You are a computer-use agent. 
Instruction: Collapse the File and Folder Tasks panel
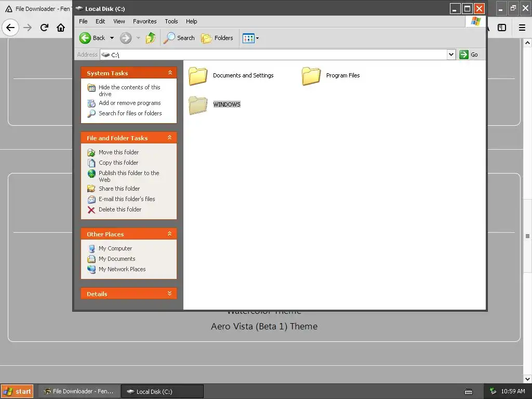click(x=170, y=137)
